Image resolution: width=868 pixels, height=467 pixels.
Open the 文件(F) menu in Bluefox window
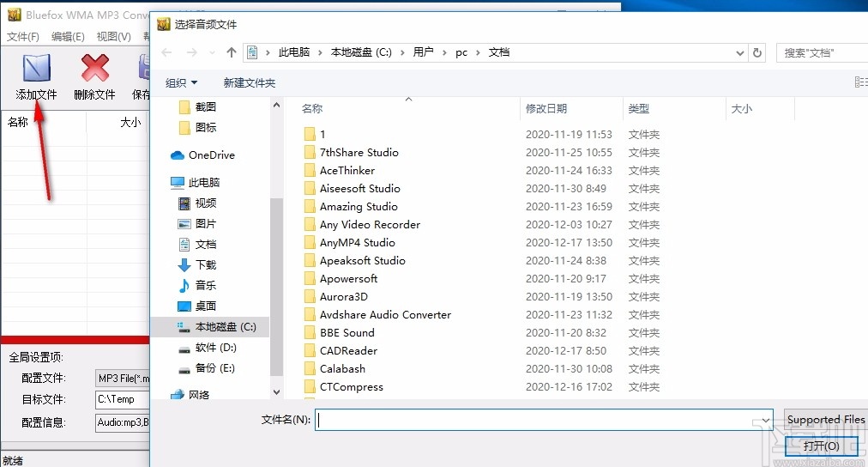pyautogui.click(x=22, y=37)
